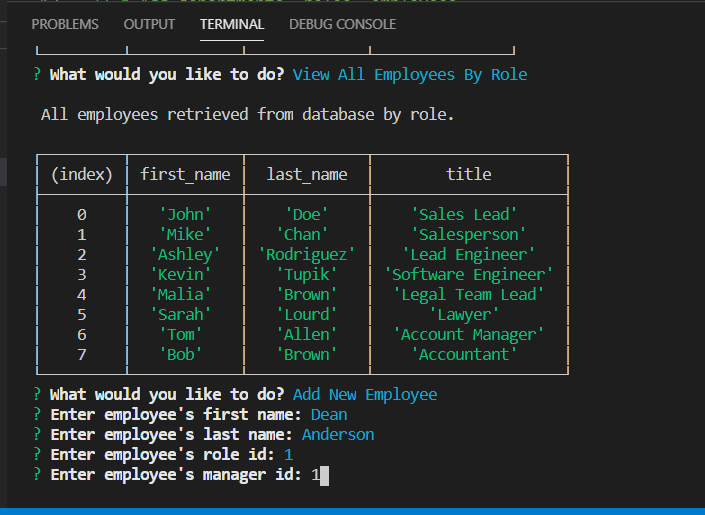Click the 'Malia' first name cell

(x=181, y=295)
